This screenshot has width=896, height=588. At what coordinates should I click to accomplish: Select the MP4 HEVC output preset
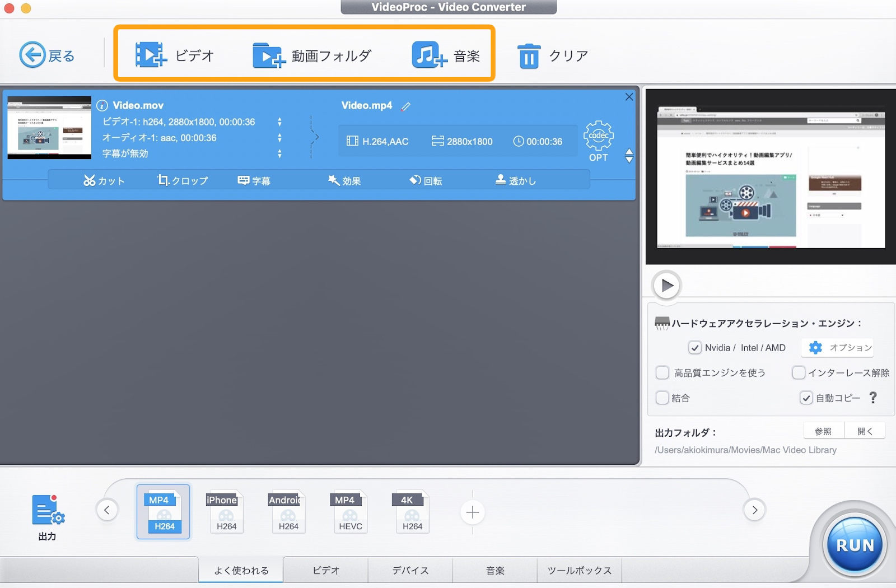[350, 512]
